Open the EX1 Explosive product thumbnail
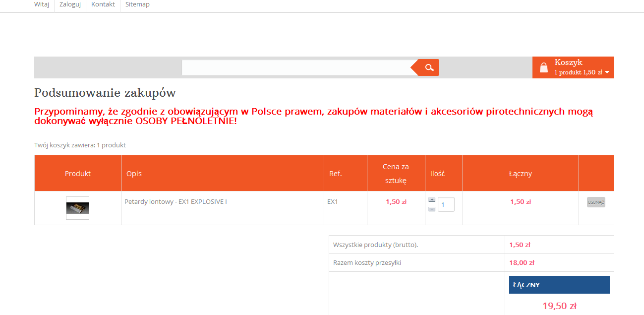644x315 pixels. coord(77,208)
